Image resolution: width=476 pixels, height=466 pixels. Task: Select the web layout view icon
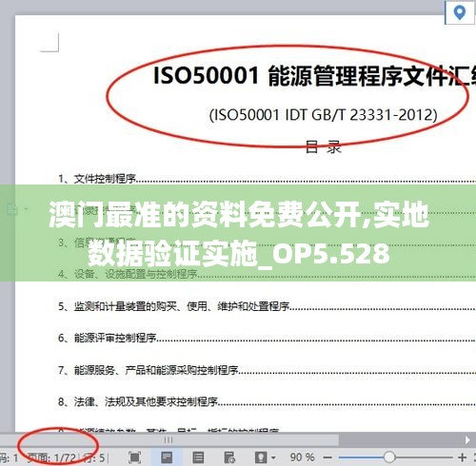click(229, 457)
